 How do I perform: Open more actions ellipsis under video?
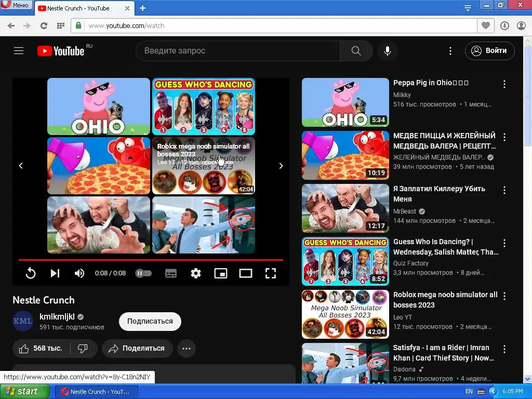click(x=187, y=349)
